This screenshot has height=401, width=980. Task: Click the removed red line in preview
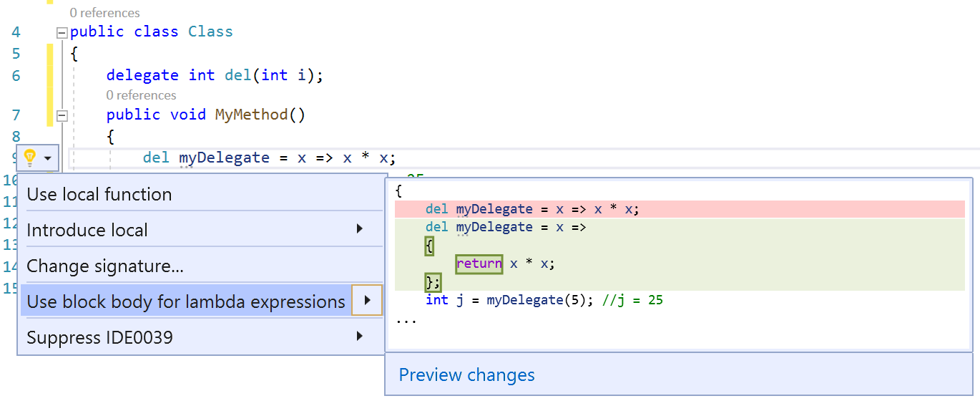[x=680, y=209]
